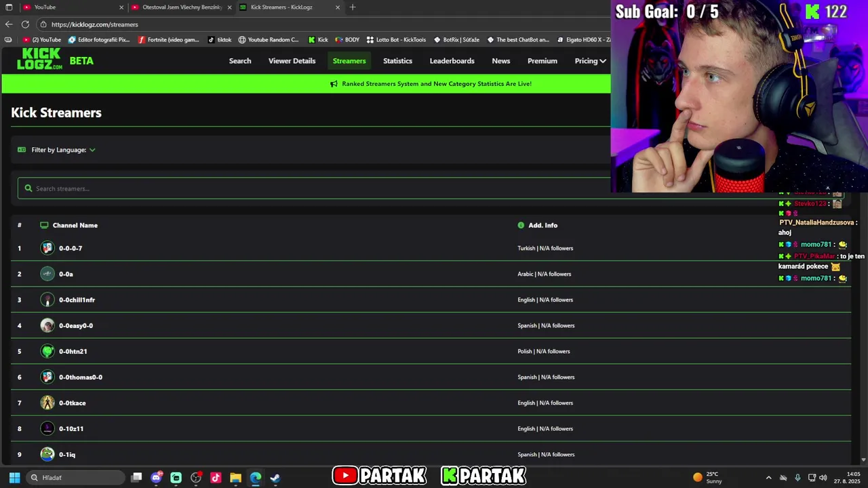The width and height of the screenshot is (868, 488).
Task: Reload the current page
Action: (25, 24)
